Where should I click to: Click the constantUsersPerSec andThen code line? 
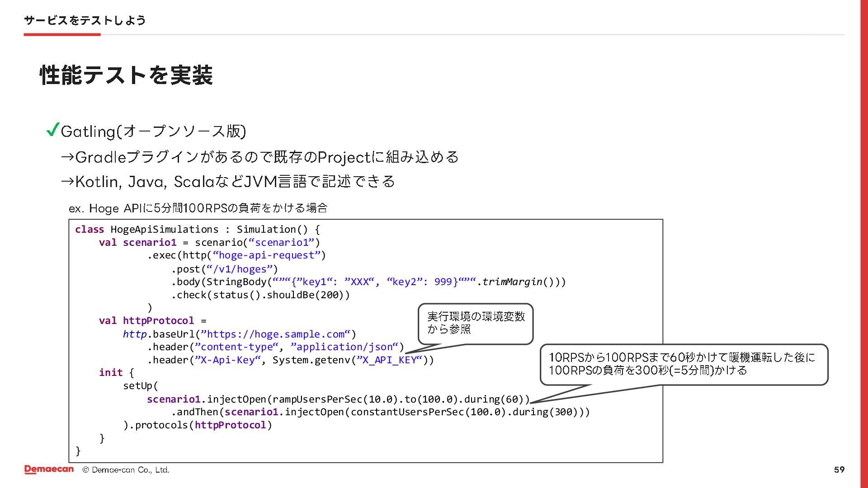coord(380,412)
